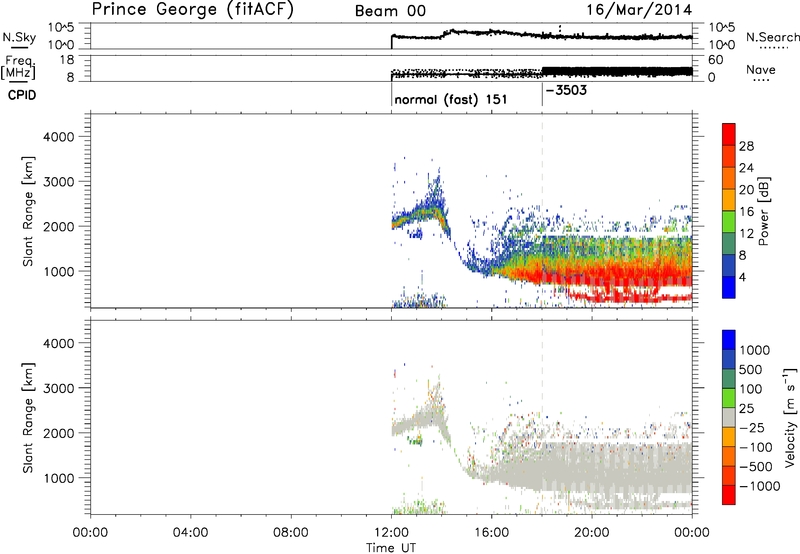Click the '20:00' time tick label

coord(592,533)
